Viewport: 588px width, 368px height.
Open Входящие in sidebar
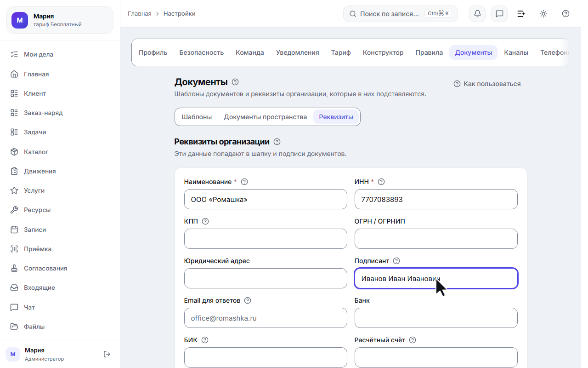60,287
